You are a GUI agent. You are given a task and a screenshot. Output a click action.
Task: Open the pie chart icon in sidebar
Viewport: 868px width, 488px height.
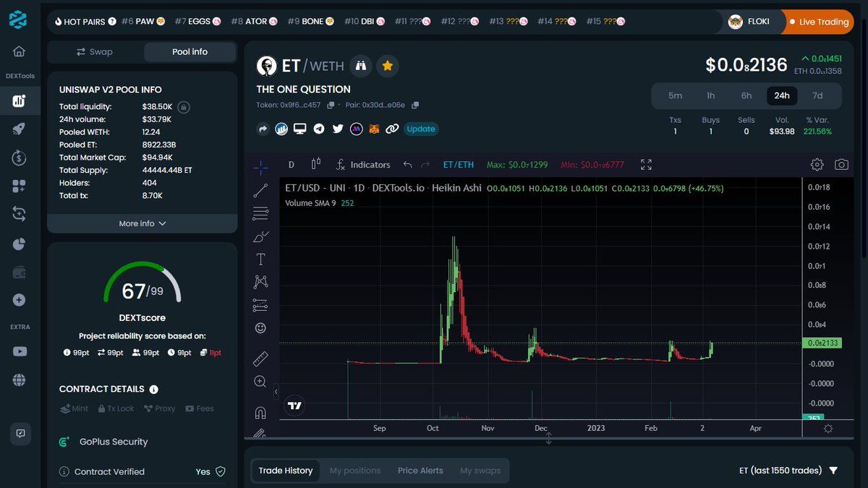[19, 244]
